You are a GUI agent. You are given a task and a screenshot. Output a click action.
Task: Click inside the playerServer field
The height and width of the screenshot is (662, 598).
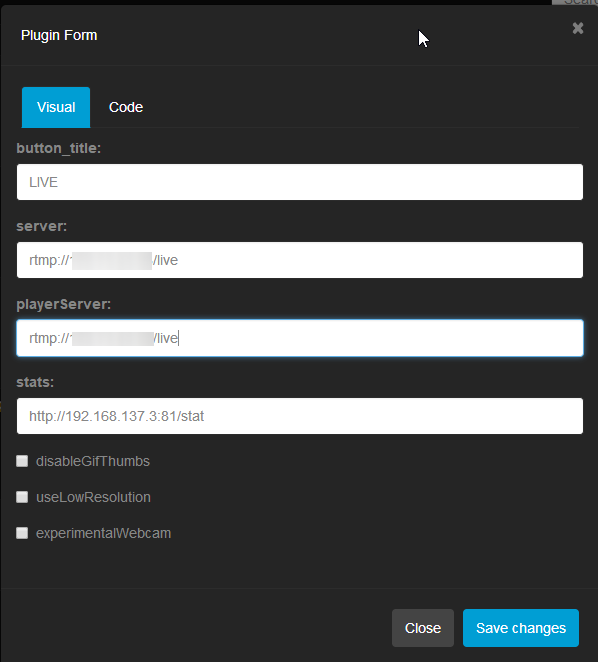pyautogui.click(x=300, y=338)
